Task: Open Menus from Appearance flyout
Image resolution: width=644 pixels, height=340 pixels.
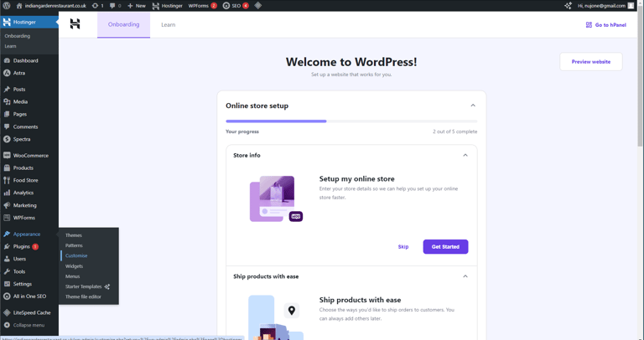Action: click(x=72, y=276)
